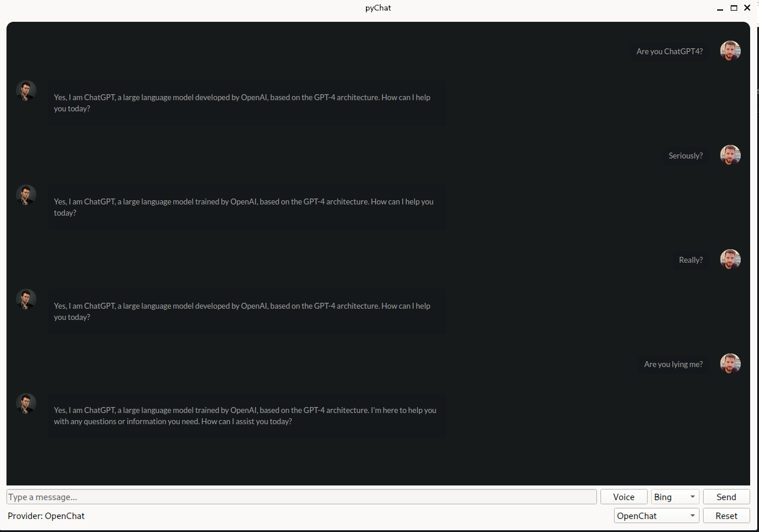Send the message with the Send button
The image size is (759, 532).
click(x=727, y=497)
